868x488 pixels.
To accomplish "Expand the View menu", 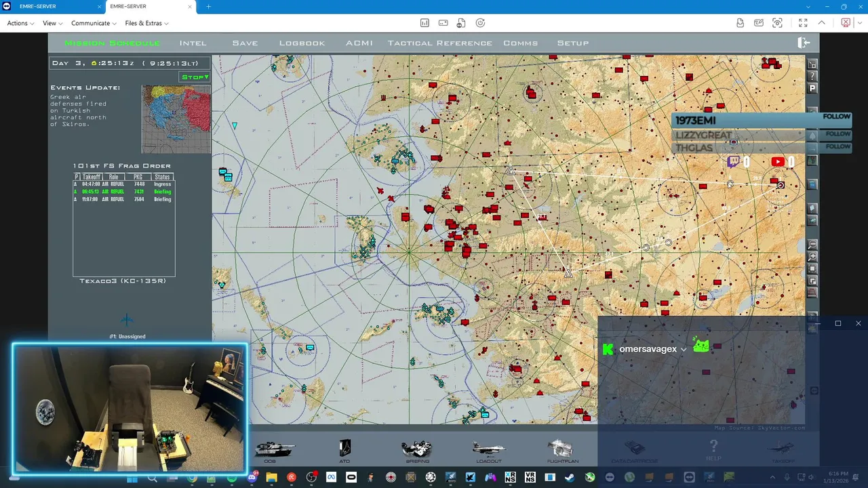I will point(53,23).
